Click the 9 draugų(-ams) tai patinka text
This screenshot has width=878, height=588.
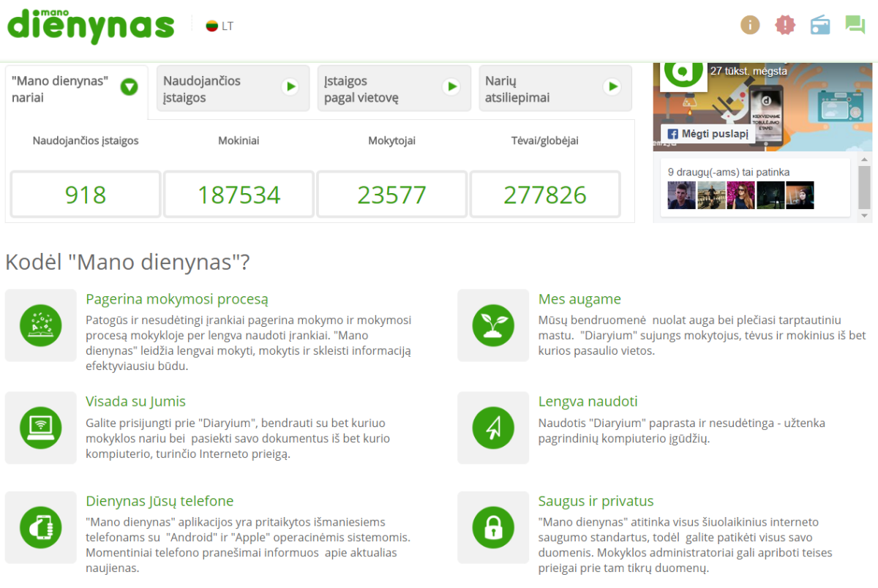click(x=729, y=172)
